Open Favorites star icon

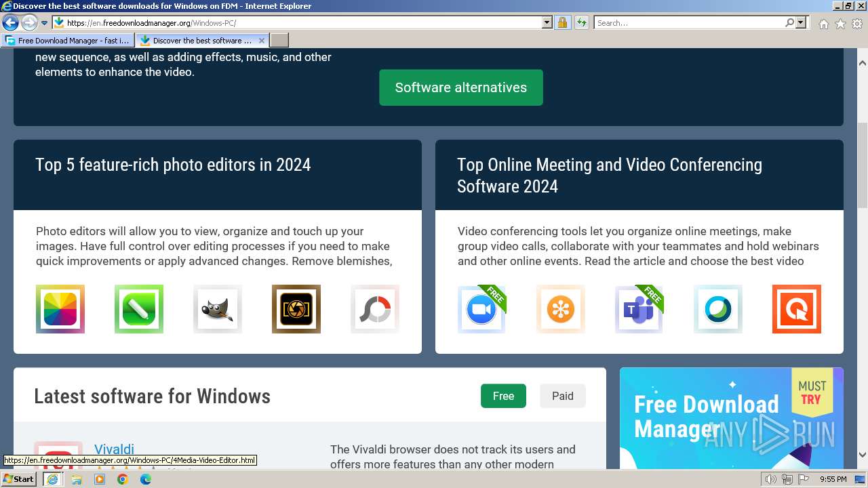click(840, 24)
